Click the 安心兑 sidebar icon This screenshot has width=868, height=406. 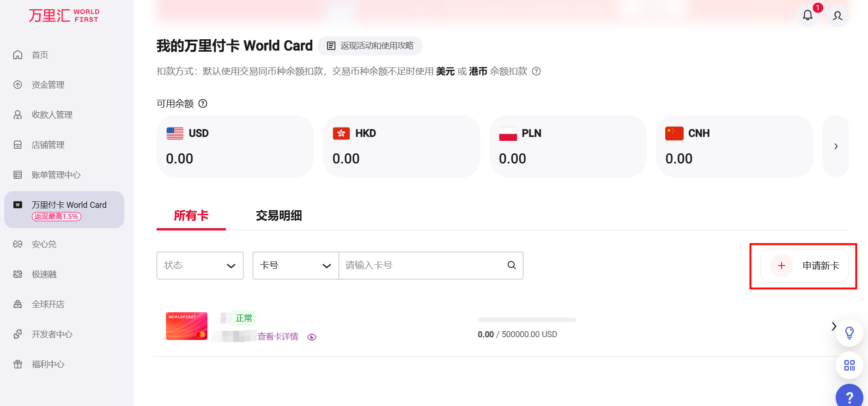point(18,244)
